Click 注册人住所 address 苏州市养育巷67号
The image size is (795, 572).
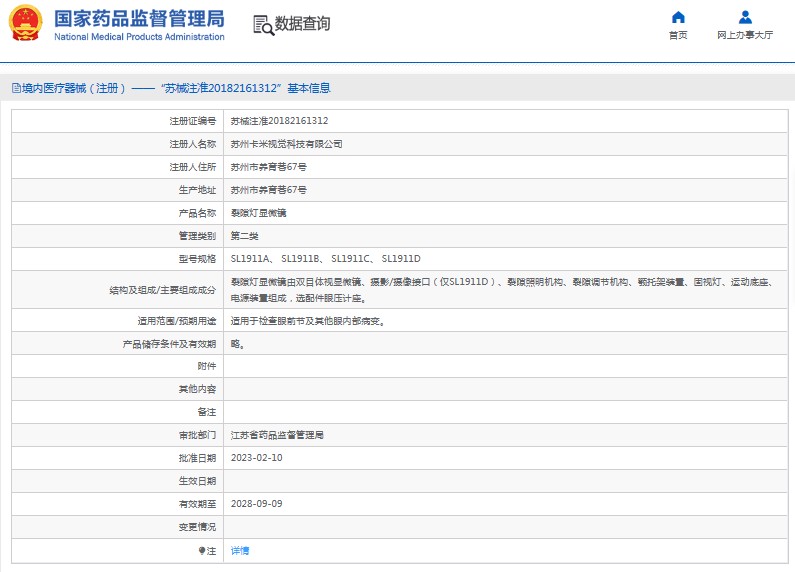269,167
